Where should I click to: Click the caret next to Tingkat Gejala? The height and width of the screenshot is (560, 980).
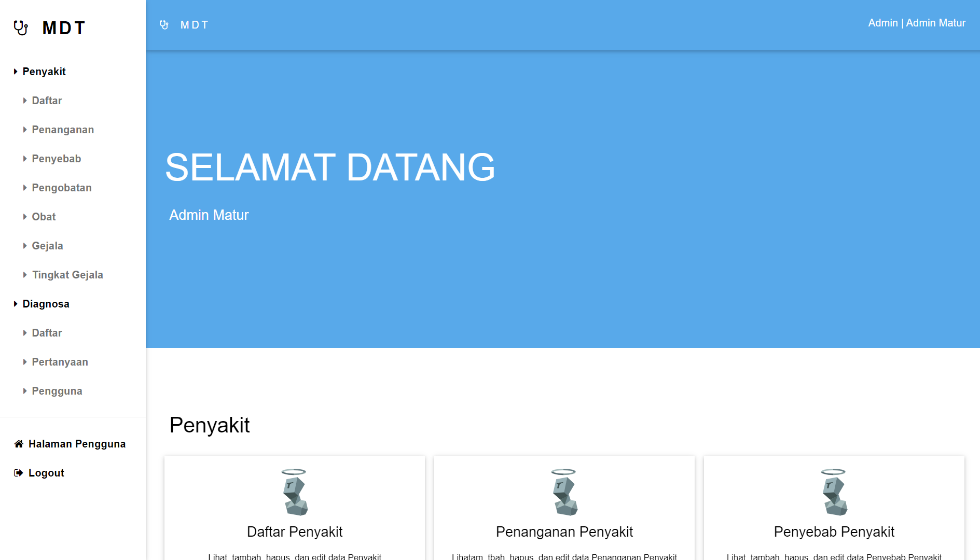(x=25, y=275)
